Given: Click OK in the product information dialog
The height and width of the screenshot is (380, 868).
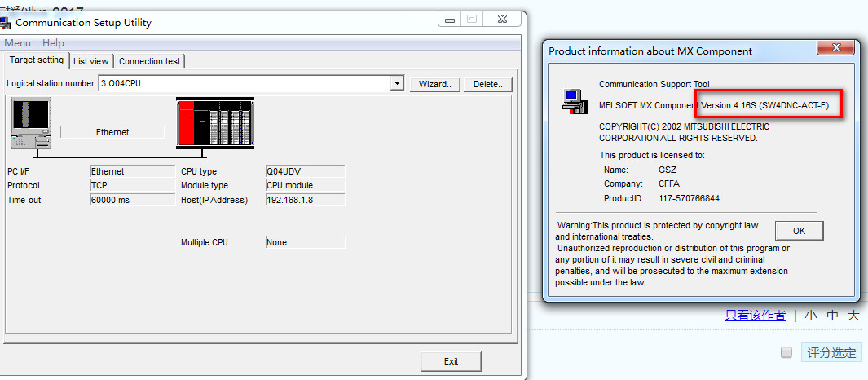Looking at the screenshot, I should click(798, 231).
